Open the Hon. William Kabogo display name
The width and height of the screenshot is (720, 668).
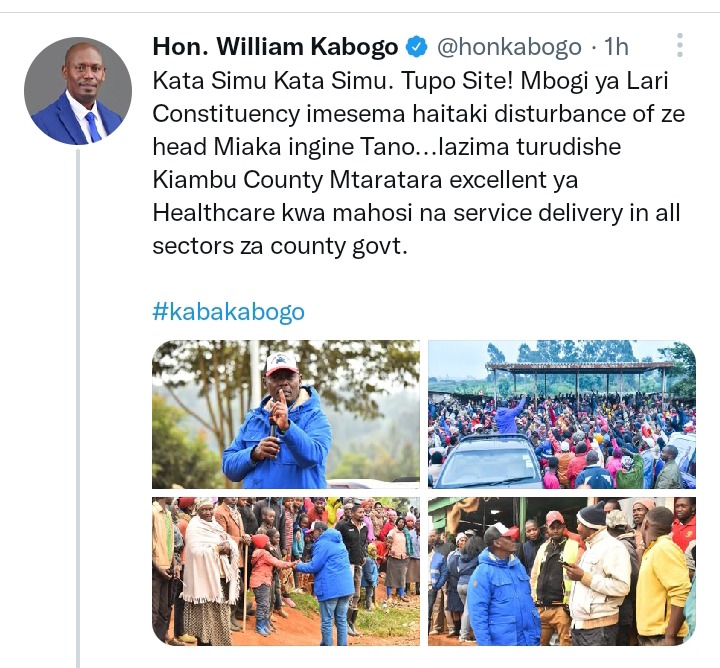[x=275, y=47]
